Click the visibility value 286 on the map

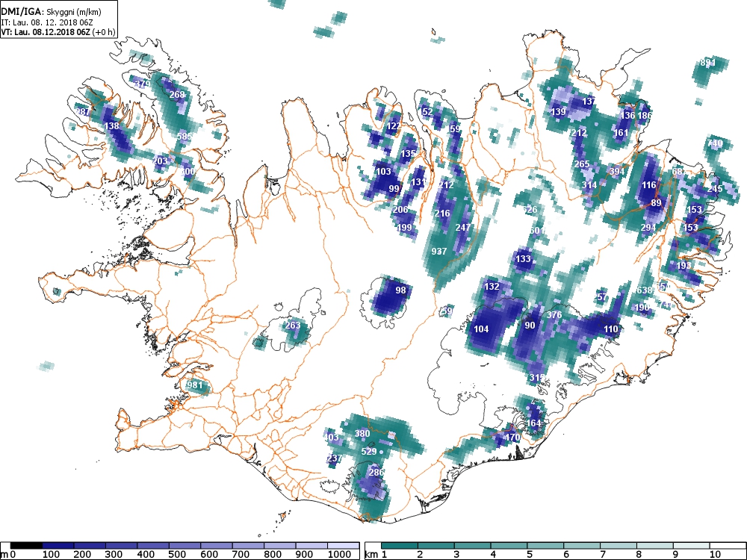[376, 473]
